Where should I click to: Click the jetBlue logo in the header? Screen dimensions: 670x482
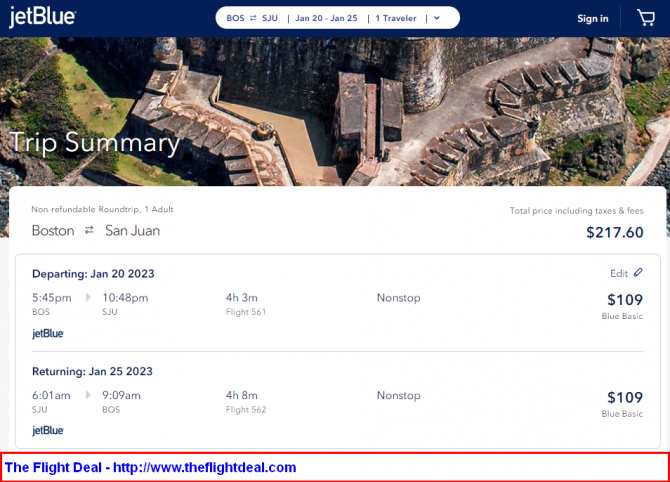42,18
